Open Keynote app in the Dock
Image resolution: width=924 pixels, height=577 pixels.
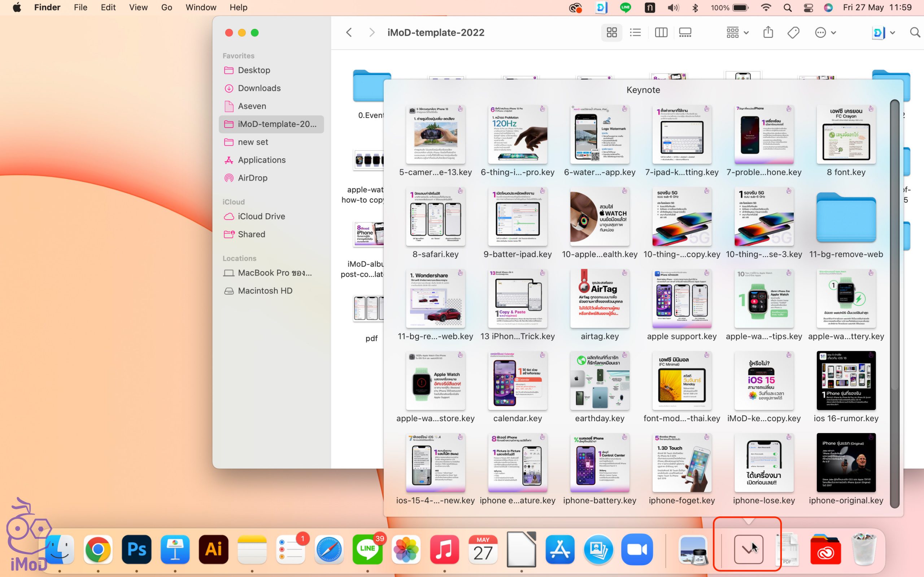click(x=175, y=550)
